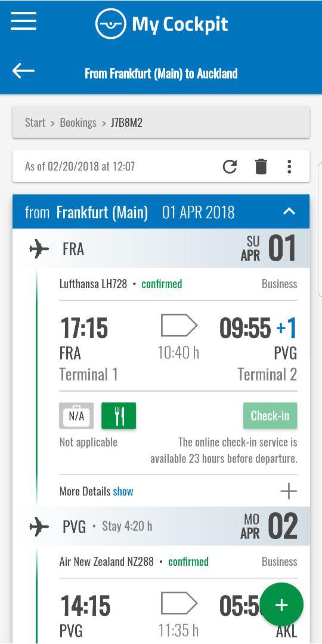The width and height of the screenshot is (322, 644).
Task: Tap the Lufthansa LH728 flight row
Action: [x=178, y=284]
